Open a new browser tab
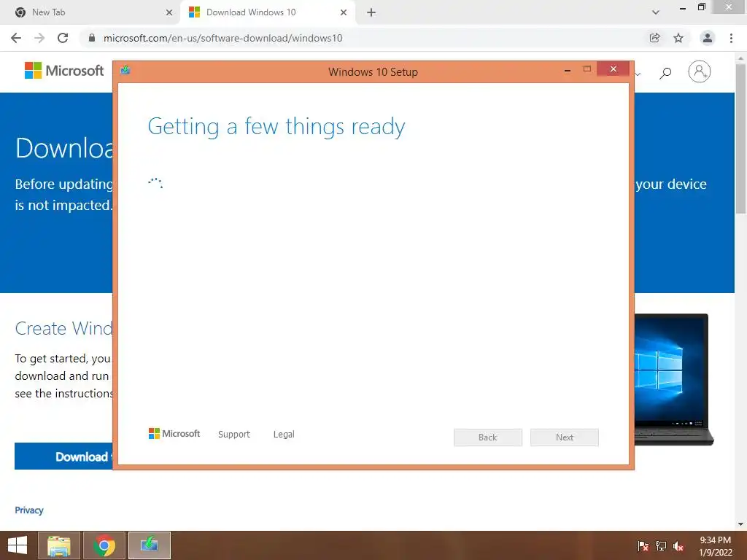The height and width of the screenshot is (560, 747). pyautogui.click(x=371, y=12)
